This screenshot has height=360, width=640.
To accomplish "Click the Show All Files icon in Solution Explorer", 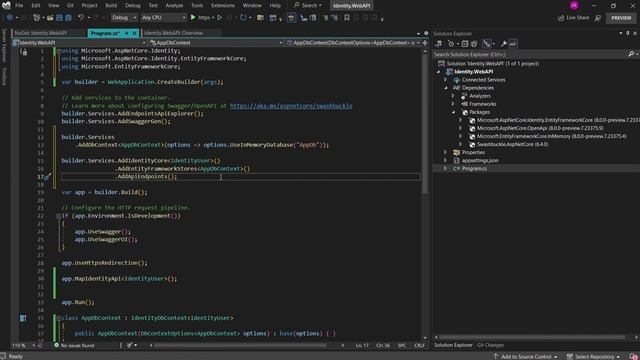I will 474,44.
